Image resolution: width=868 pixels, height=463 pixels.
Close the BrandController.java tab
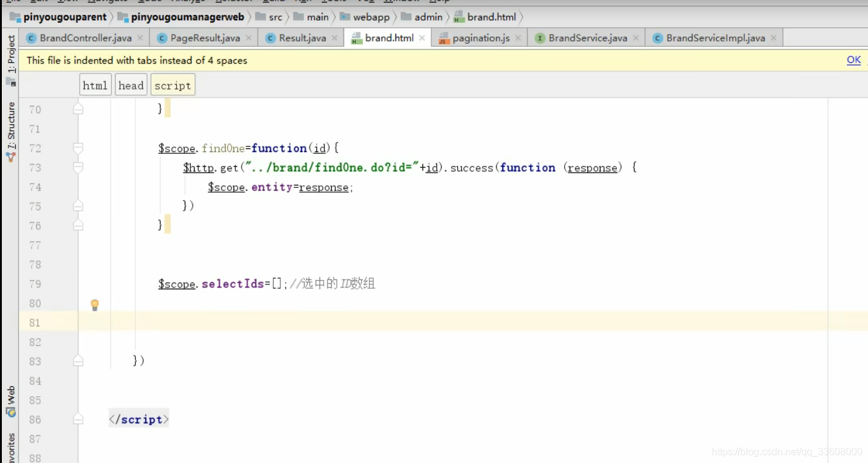[x=140, y=38]
